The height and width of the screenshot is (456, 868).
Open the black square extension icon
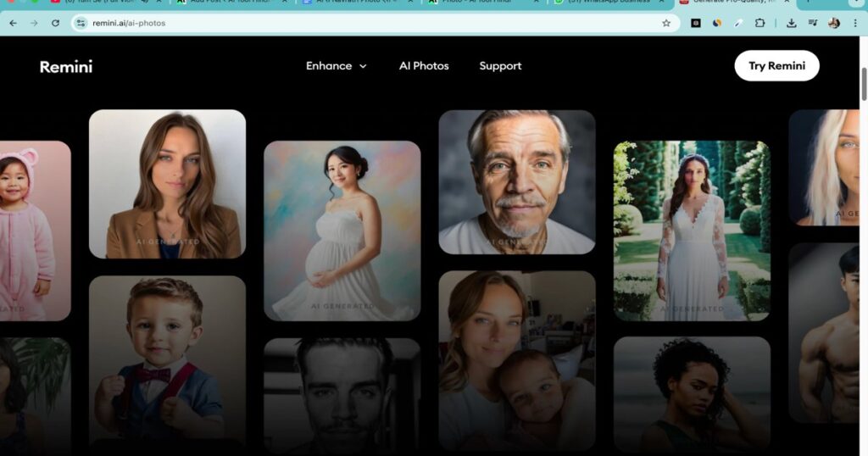point(696,23)
